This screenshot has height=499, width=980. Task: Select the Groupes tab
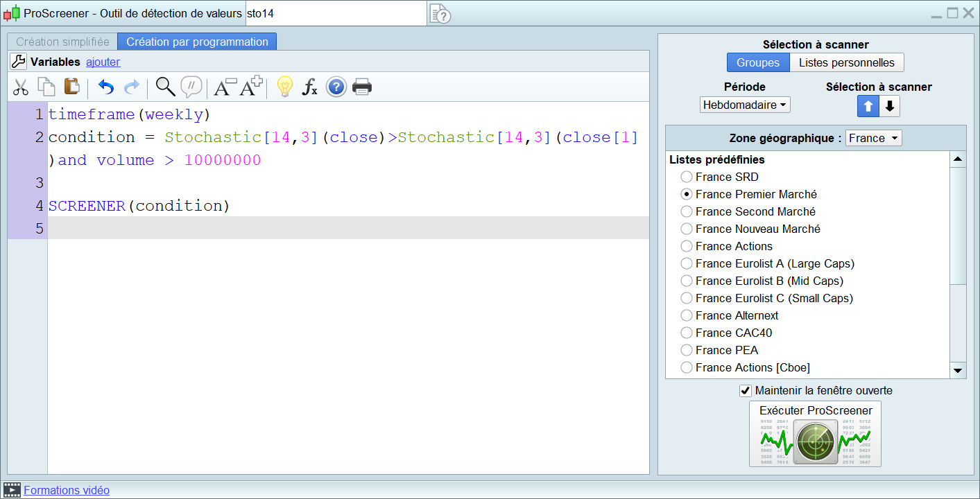[x=758, y=62]
